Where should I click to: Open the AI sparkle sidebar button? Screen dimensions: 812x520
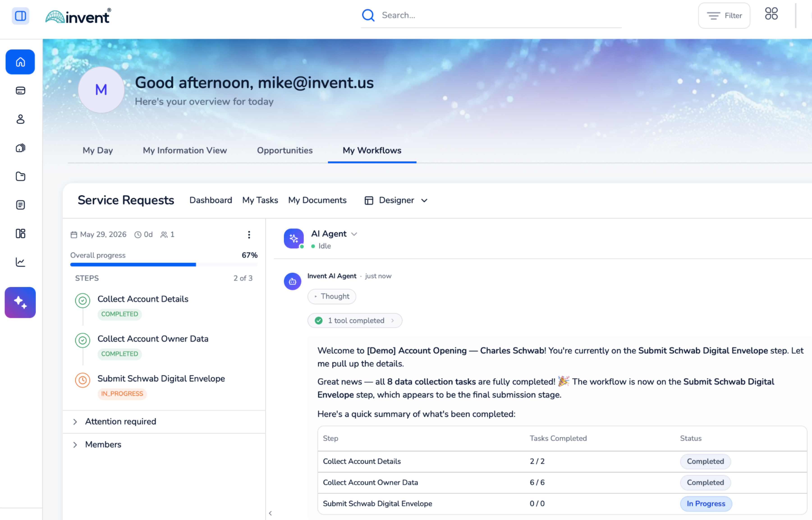coord(20,302)
